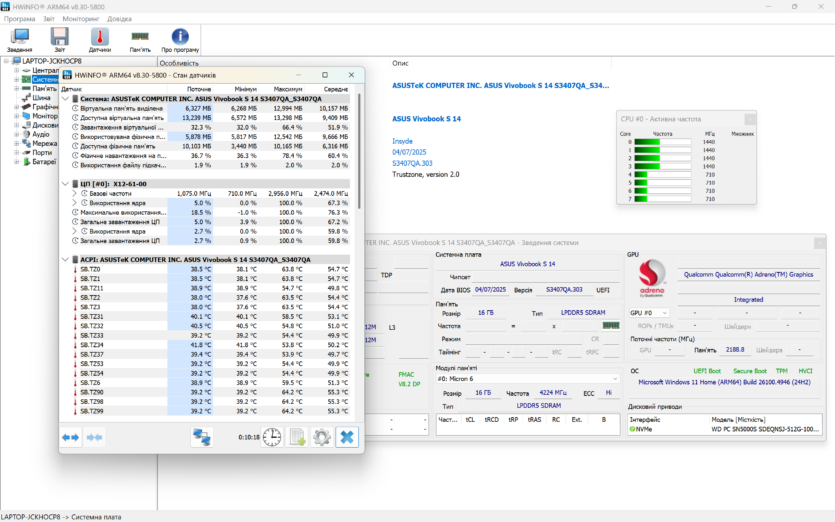The height and width of the screenshot is (522, 835).
Task: Click the Опис column header
Action: 400,63
